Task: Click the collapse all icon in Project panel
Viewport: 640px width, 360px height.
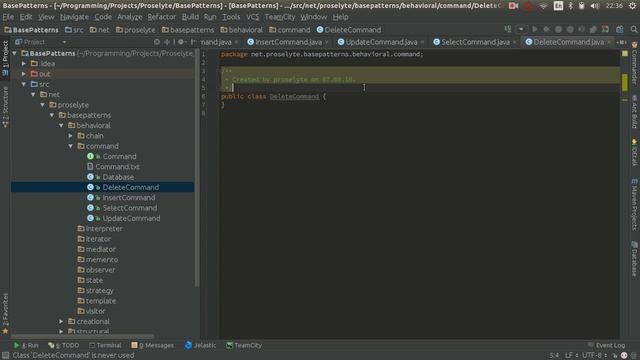Action: (167, 42)
